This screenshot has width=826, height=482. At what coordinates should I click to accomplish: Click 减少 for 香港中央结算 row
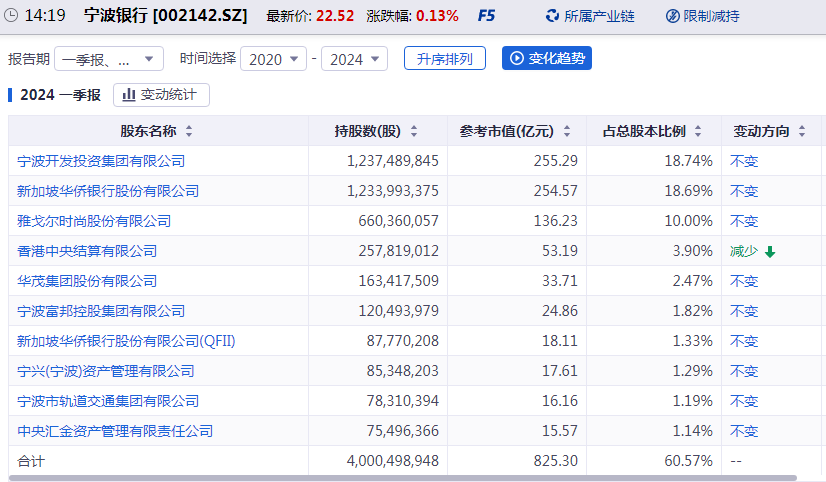(x=743, y=251)
